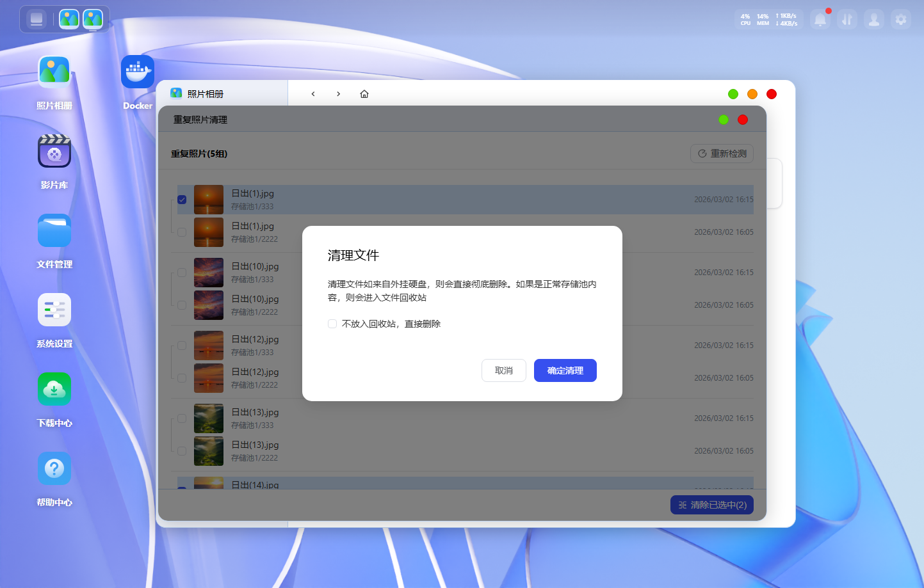Tick 日出(12).jpg in 存储池1/2222

pos(182,378)
